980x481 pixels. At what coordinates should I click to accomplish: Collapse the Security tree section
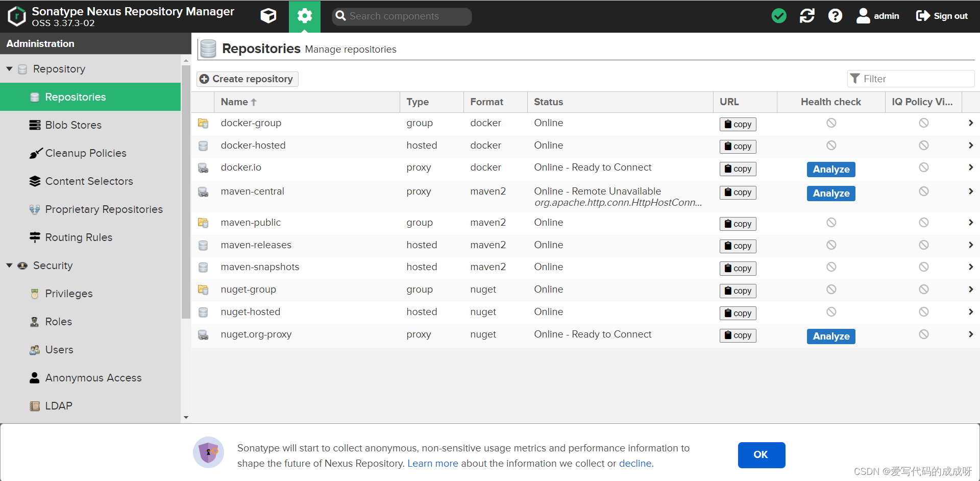click(x=9, y=265)
